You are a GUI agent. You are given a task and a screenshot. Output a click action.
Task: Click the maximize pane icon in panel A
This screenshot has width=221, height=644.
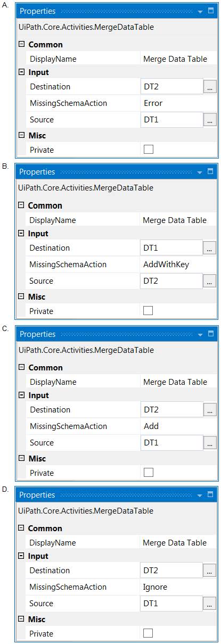click(210, 11)
